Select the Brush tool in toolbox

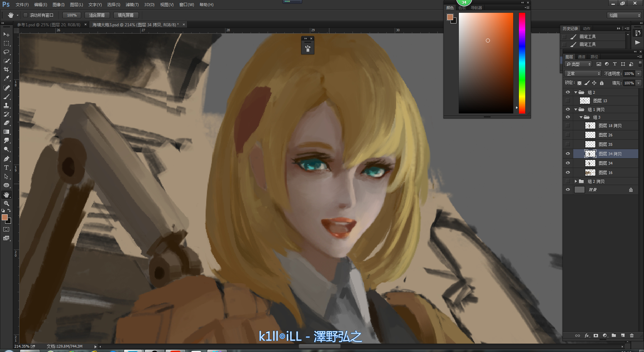point(6,97)
